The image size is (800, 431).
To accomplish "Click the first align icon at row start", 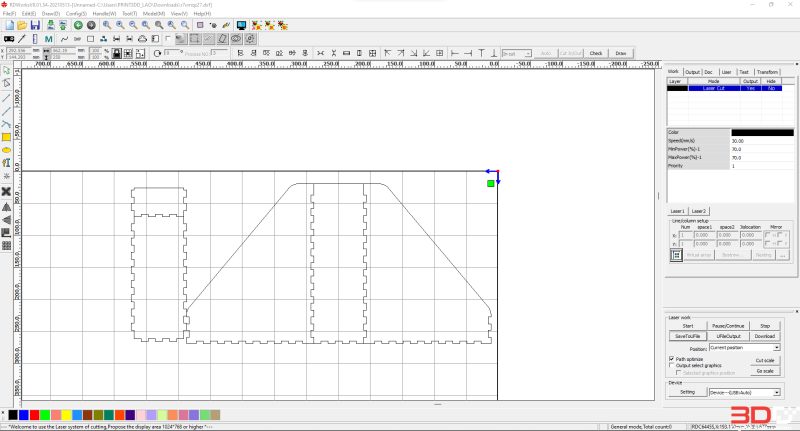I will pyautogui.click(x=240, y=53).
